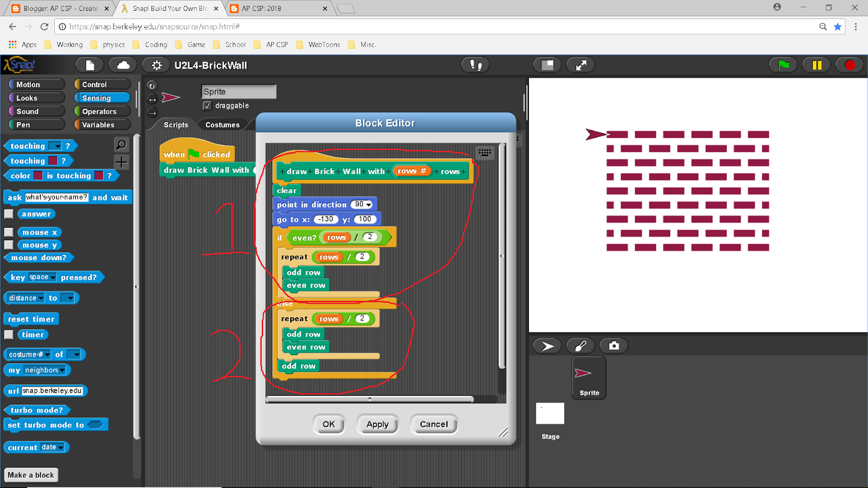Edit the go to x value -130
This screenshot has height=488, width=868.
click(x=326, y=219)
